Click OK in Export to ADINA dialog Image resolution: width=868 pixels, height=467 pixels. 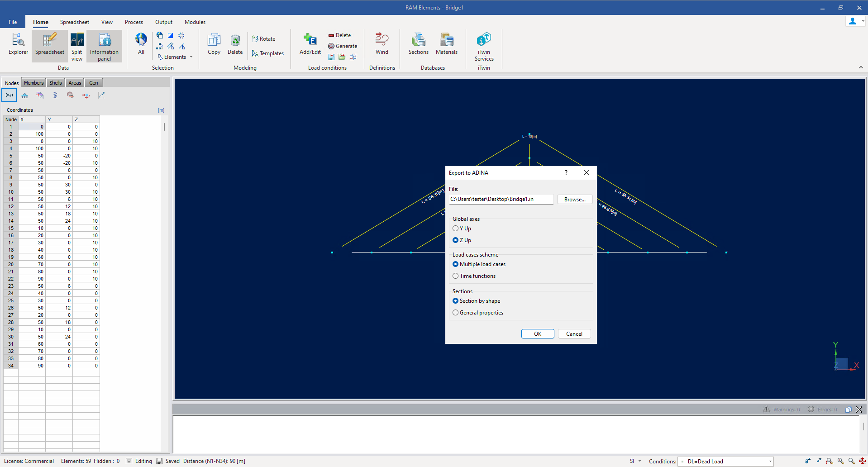point(538,334)
